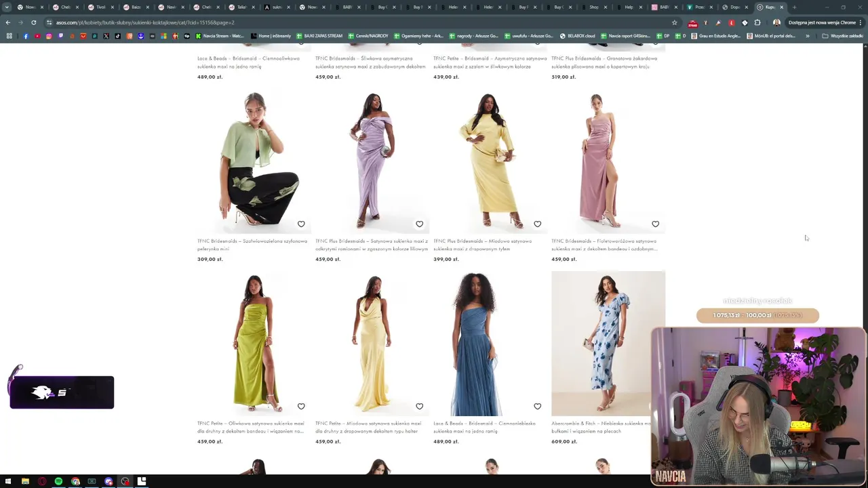The height and width of the screenshot is (488, 868).
Task: Open the Chrome profile avatar
Action: [x=776, y=22]
